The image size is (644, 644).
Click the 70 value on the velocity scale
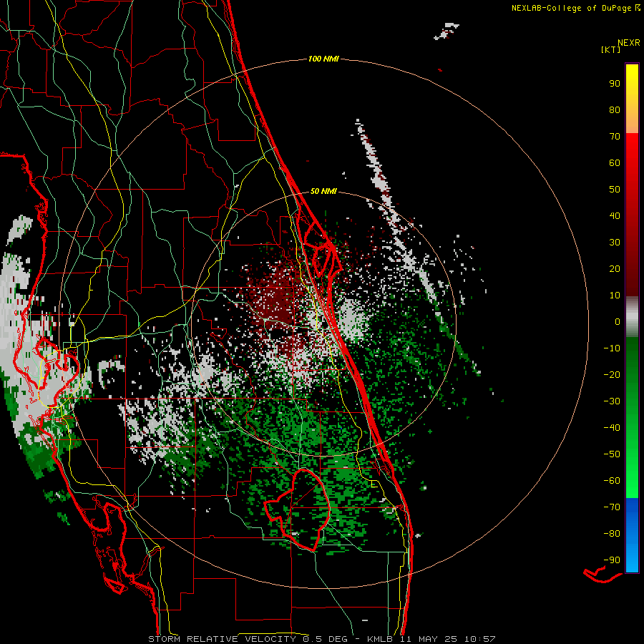point(615,137)
